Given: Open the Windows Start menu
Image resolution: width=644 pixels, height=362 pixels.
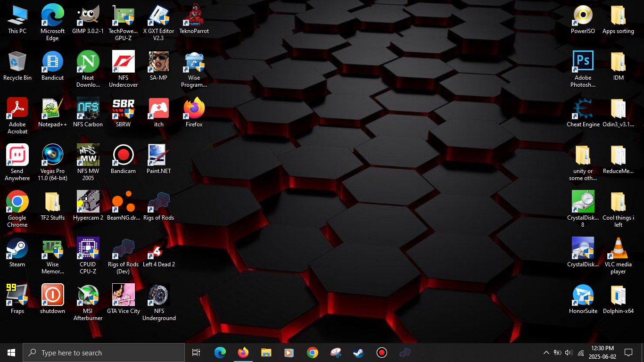Looking at the screenshot, I should [x=11, y=353].
